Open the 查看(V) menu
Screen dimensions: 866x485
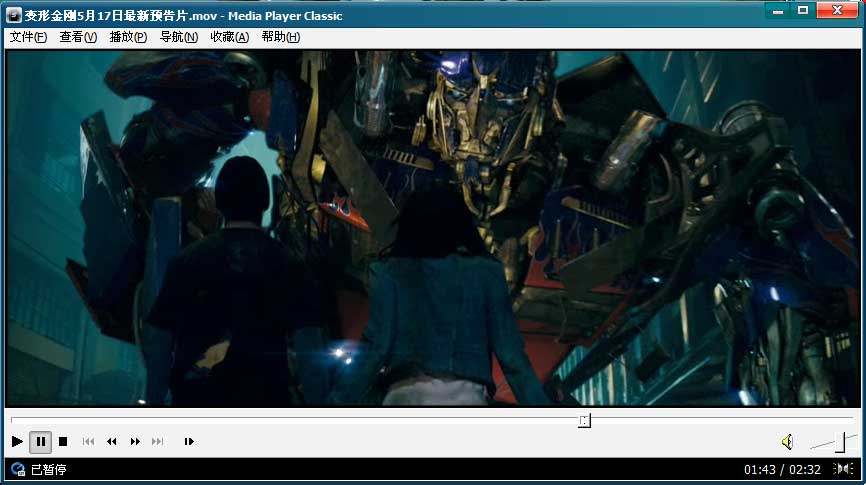[x=78, y=37]
